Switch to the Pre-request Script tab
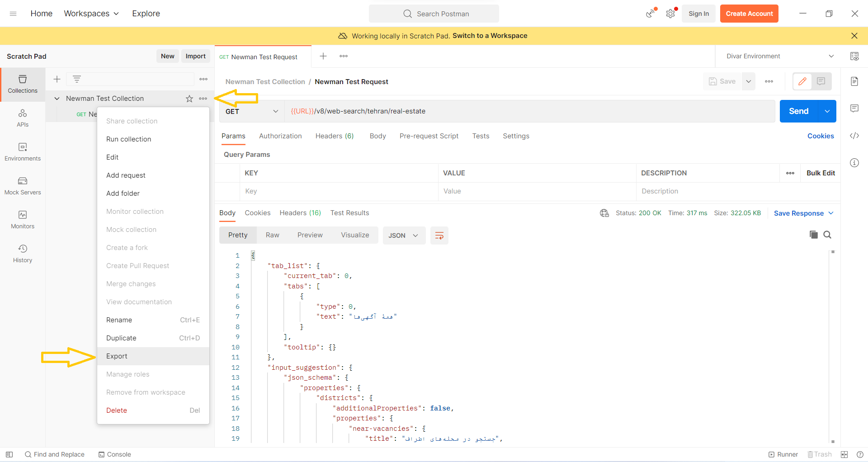Viewport: 868px width, 462px height. point(429,136)
